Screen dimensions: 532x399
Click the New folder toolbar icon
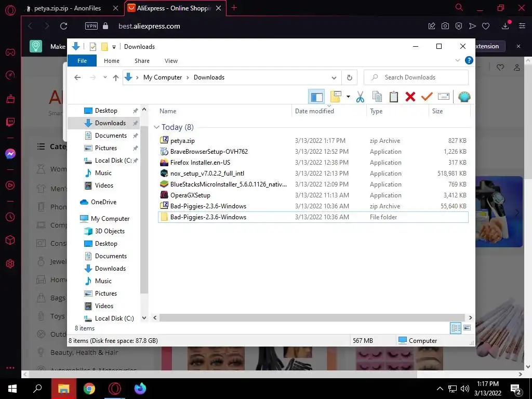tap(336, 97)
